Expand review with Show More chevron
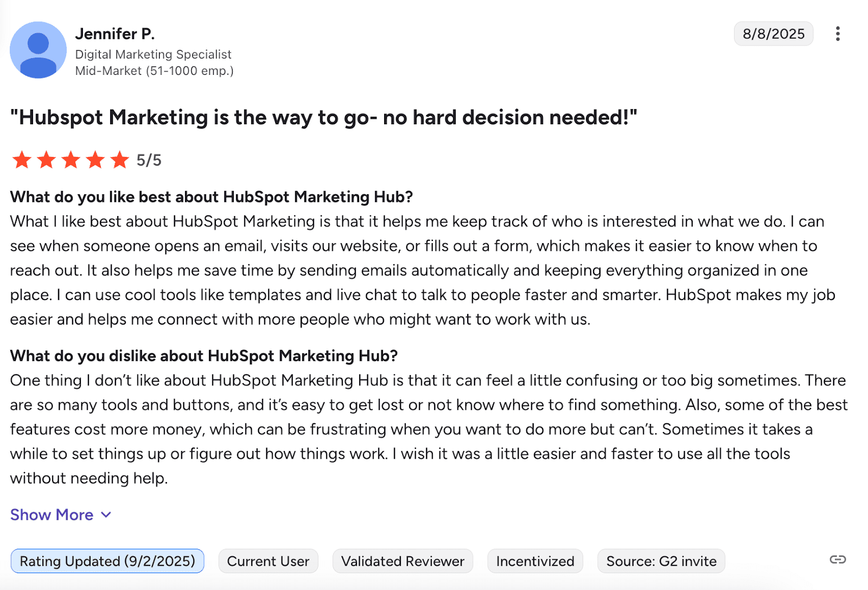 [x=106, y=515]
